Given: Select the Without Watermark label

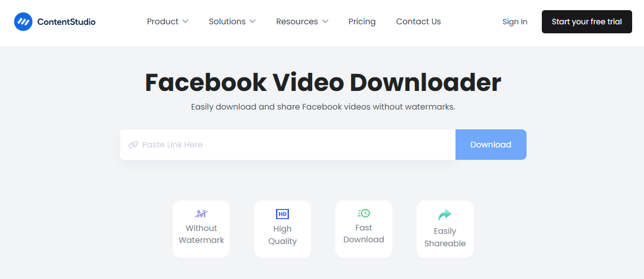Looking at the screenshot, I should click(x=201, y=234).
